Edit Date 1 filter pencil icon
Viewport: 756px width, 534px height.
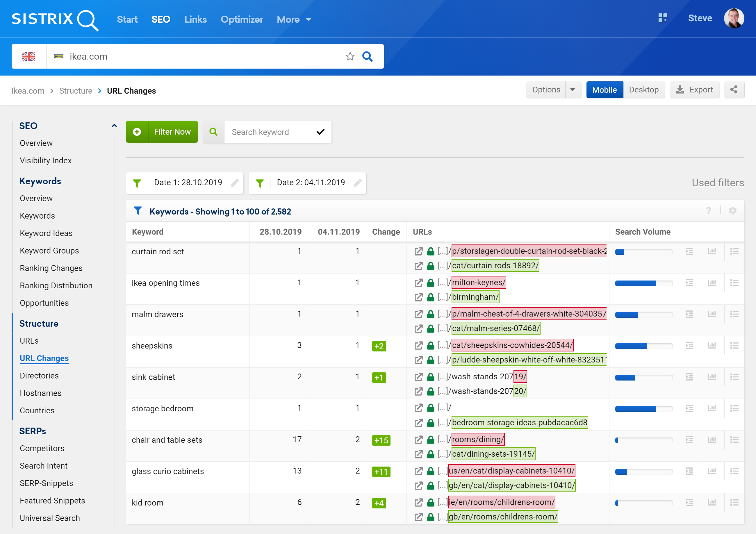pos(234,183)
